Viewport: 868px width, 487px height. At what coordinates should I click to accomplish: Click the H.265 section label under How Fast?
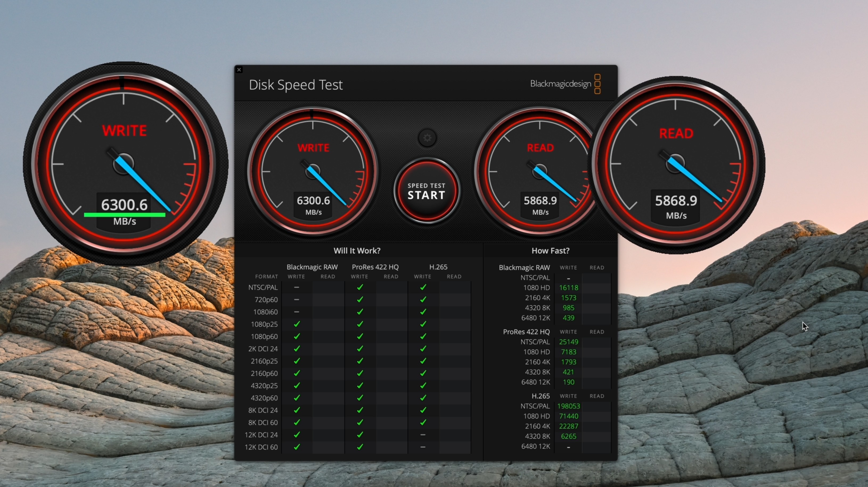tap(541, 396)
